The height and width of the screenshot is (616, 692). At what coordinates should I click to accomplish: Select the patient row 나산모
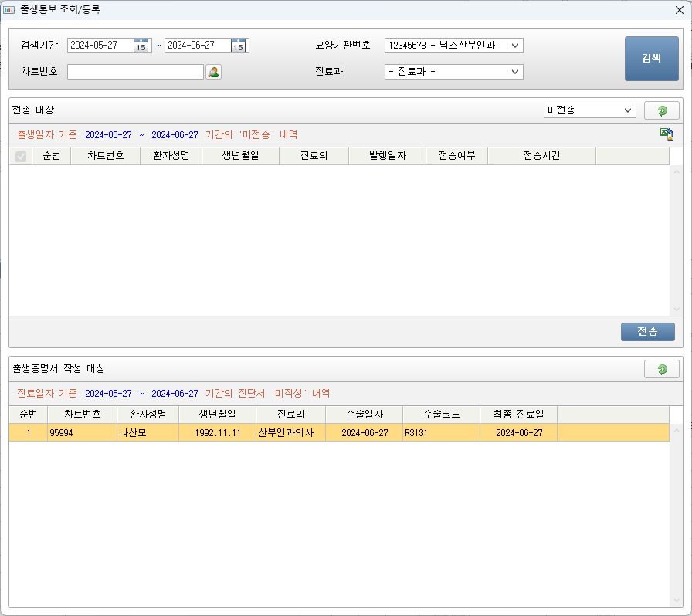[x=131, y=433]
